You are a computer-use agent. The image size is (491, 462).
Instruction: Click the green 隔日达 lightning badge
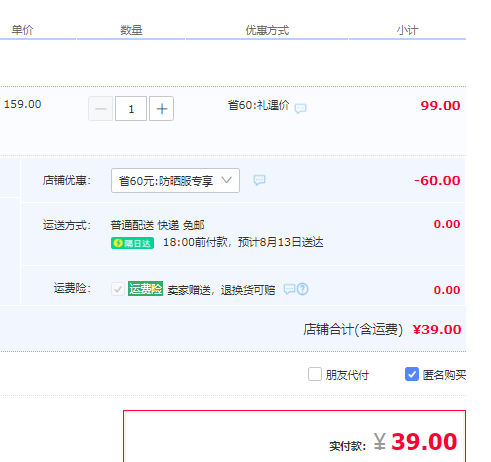click(x=132, y=243)
